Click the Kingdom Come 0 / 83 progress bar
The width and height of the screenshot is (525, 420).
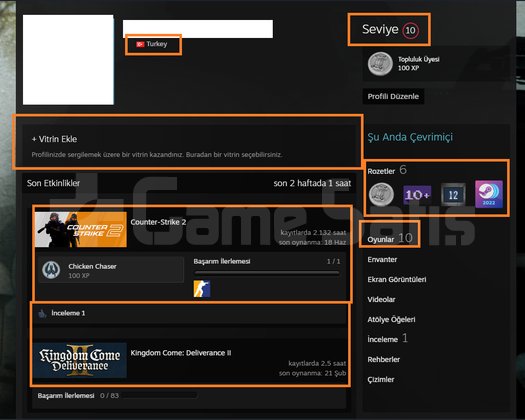coord(160,396)
